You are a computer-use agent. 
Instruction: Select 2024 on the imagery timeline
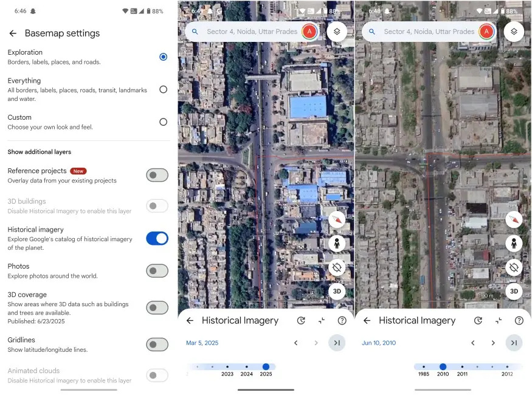point(246,367)
